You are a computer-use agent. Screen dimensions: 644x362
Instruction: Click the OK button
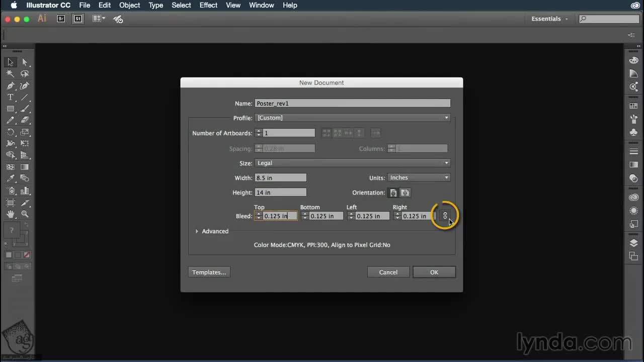[x=434, y=272]
